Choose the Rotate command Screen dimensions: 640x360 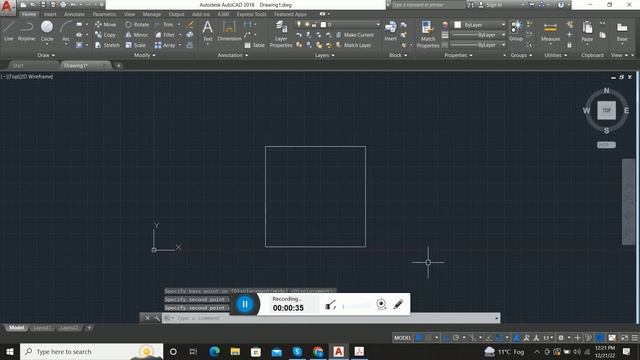pos(137,24)
